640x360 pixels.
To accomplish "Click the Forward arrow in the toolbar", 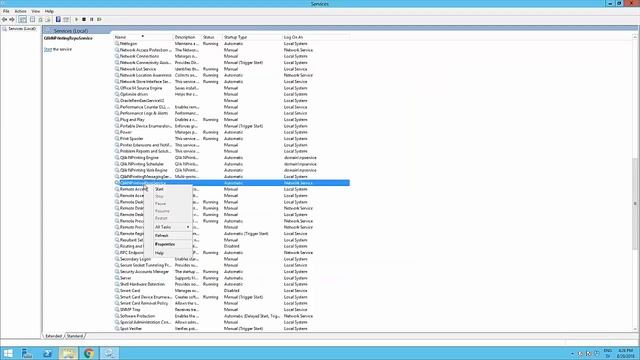I will 12,19.
